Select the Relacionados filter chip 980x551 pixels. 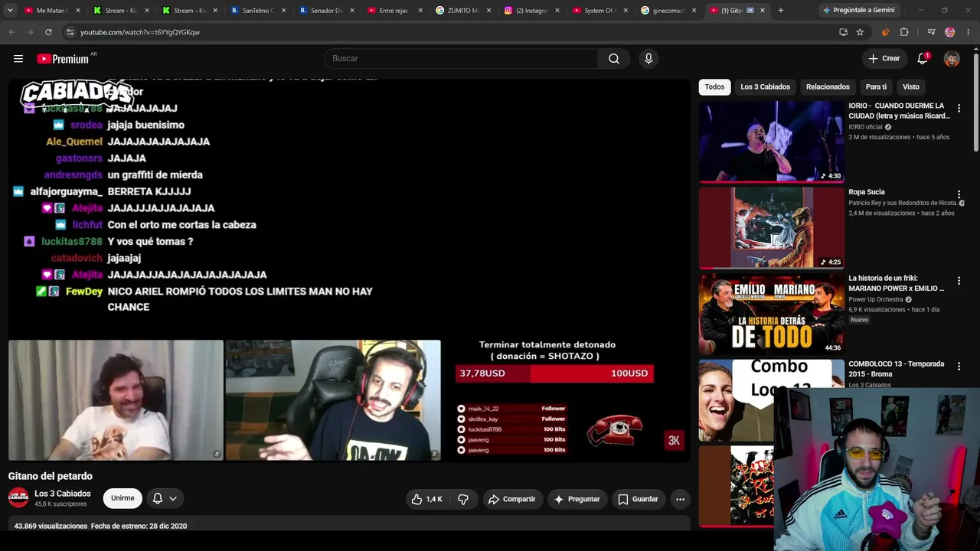(x=828, y=87)
